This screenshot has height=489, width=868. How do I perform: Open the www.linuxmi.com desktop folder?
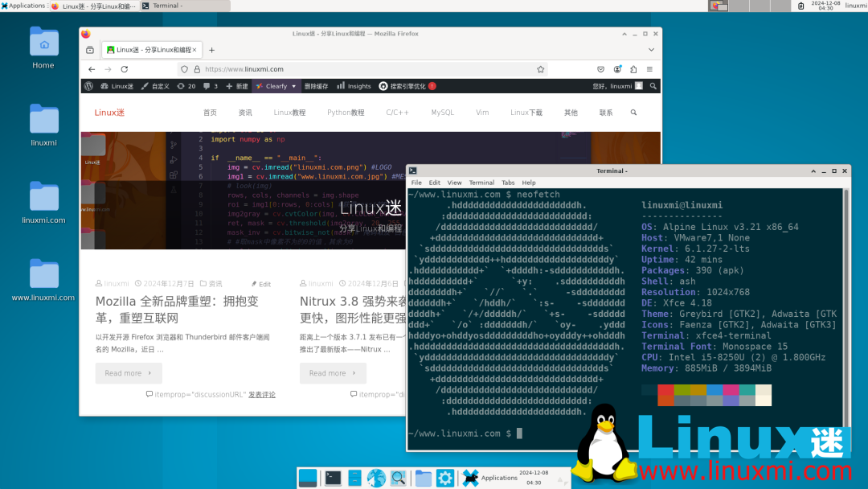[43, 280]
